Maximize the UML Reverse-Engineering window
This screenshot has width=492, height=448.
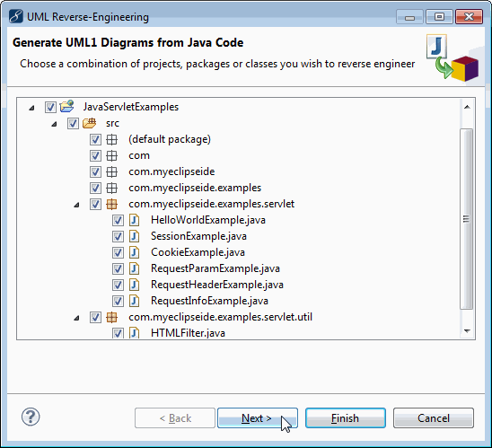[x=440, y=17]
